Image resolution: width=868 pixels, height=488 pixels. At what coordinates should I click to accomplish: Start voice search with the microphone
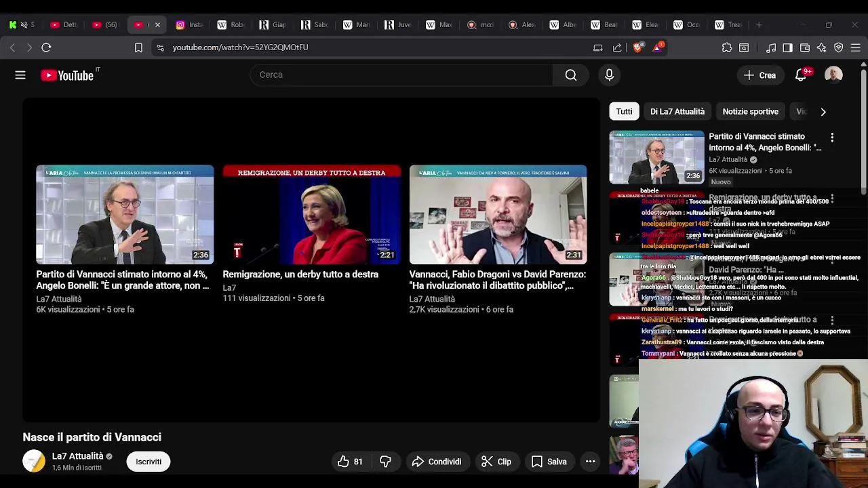[x=609, y=75]
